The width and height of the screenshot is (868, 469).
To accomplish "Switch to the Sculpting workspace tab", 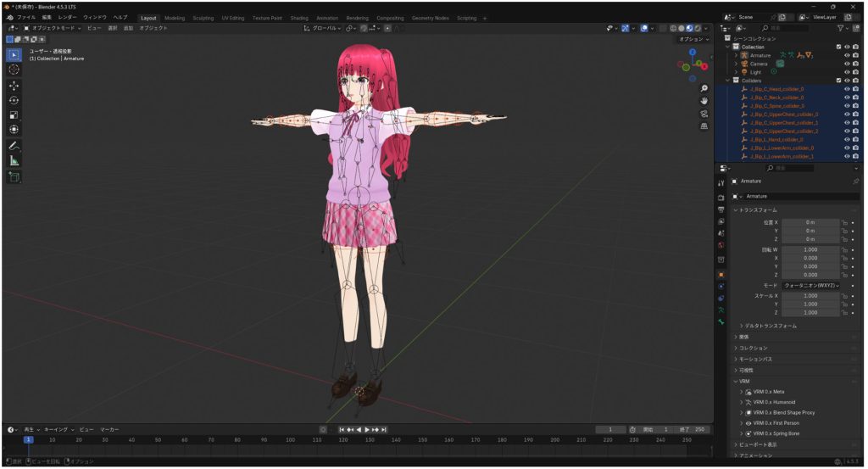I will (203, 18).
